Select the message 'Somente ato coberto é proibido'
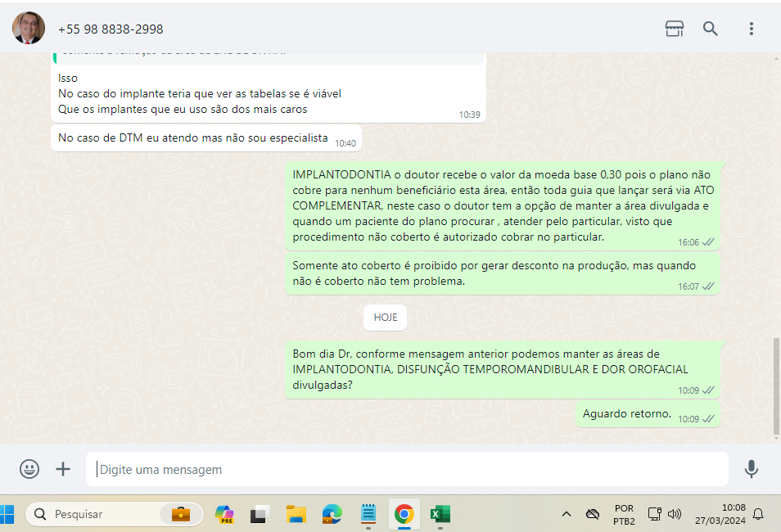The height and width of the screenshot is (532, 781). point(503,273)
